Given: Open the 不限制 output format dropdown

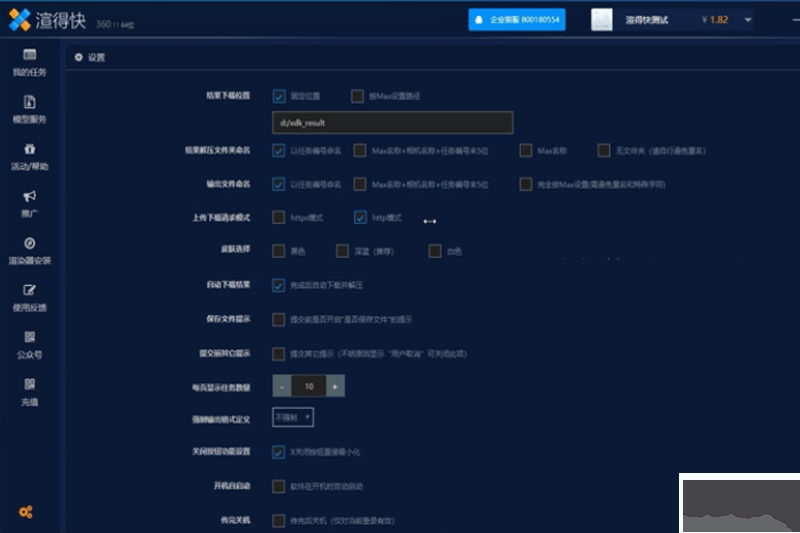Looking at the screenshot, I should 293,417.
